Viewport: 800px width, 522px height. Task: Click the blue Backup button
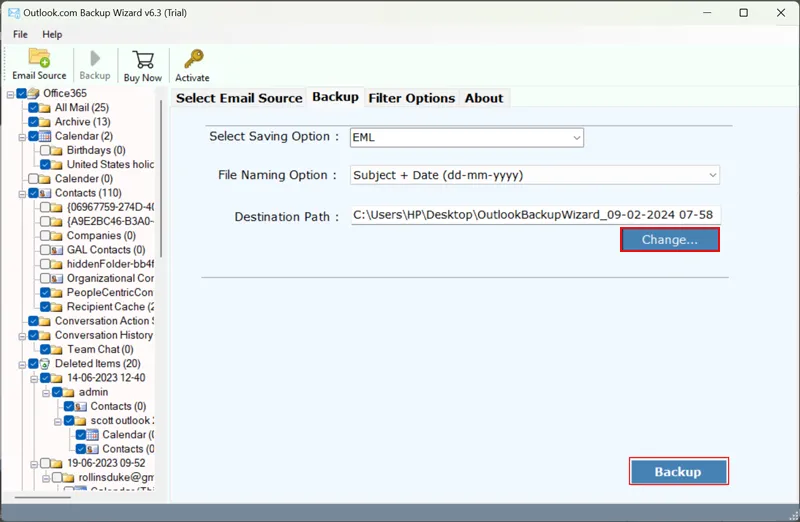click(x=678, y=472)
